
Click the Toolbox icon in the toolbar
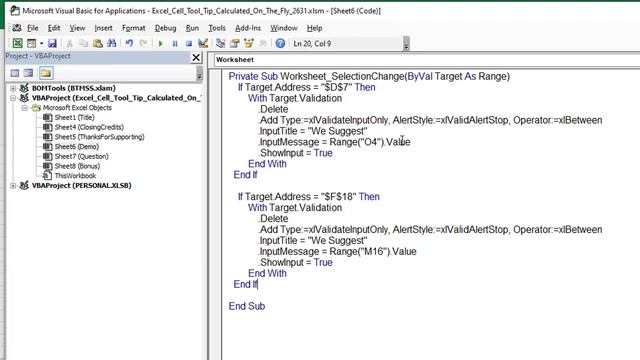pos(263,43)
